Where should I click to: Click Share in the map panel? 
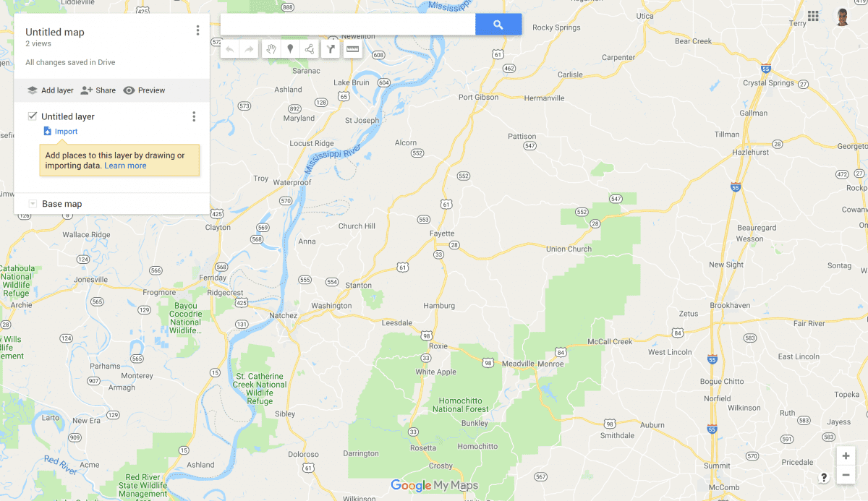tap(98, 90)
